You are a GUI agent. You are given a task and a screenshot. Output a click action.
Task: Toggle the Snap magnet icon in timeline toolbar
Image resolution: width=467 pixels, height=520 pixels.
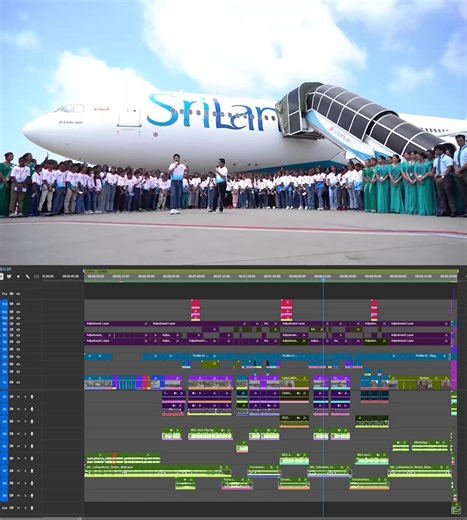pos(9,276)
